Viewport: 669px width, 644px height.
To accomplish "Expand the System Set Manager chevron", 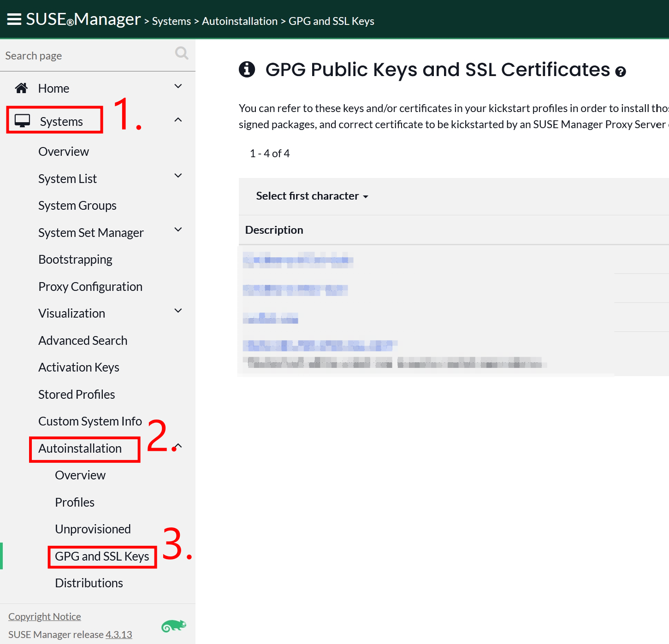I will [178, 230].
